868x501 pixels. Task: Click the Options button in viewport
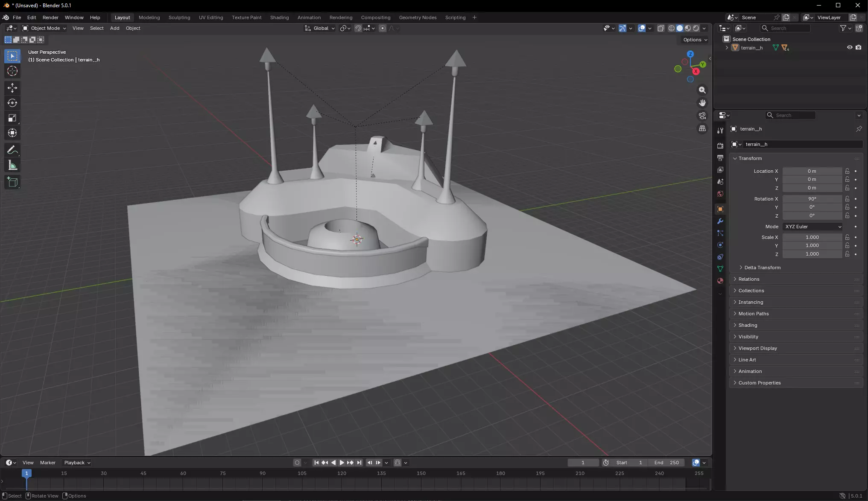[695, 40]
